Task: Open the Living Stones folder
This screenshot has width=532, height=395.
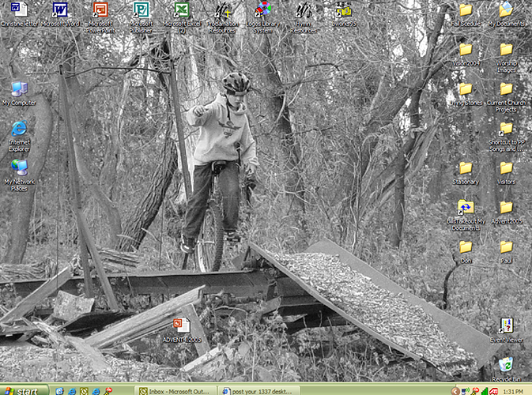Action: click(466, 93)
